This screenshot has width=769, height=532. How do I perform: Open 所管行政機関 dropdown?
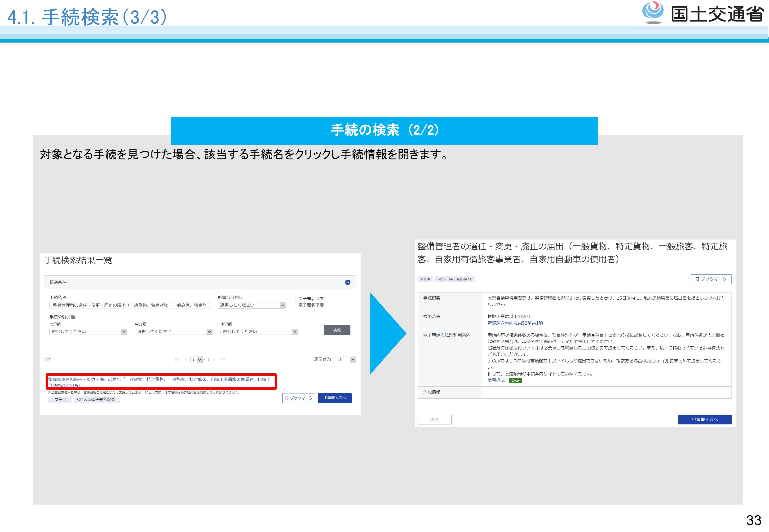point(252,305)
